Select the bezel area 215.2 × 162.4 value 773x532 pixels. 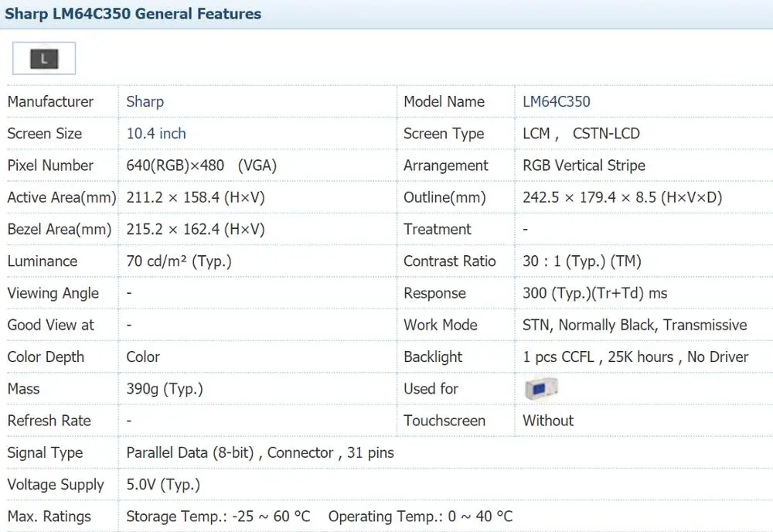point(196,229)
